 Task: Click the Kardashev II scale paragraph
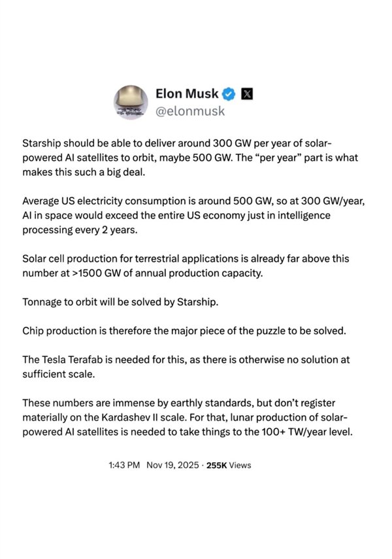tap(188, 418)
